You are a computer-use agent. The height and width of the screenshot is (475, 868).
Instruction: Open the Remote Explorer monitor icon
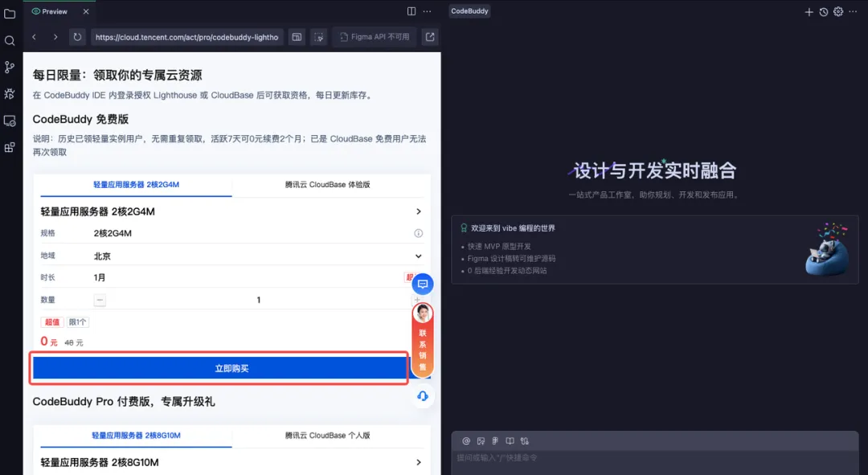[x=10, y=121]
